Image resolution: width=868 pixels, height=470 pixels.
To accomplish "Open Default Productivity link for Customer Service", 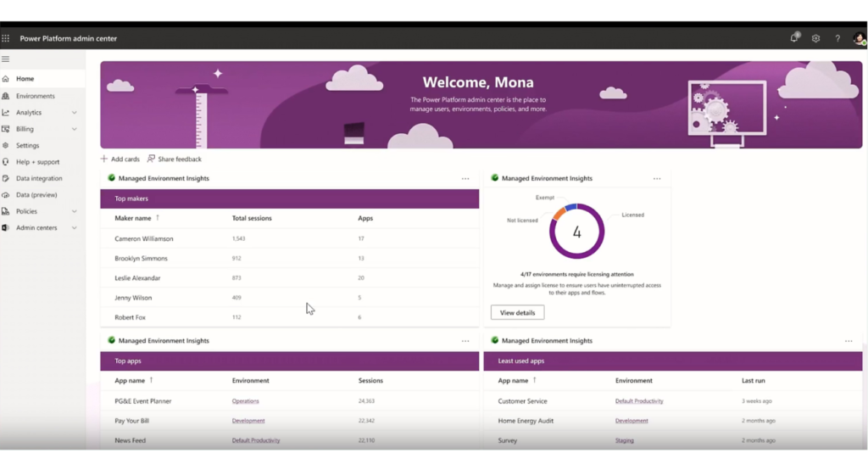I will click(x=639, y=400).
